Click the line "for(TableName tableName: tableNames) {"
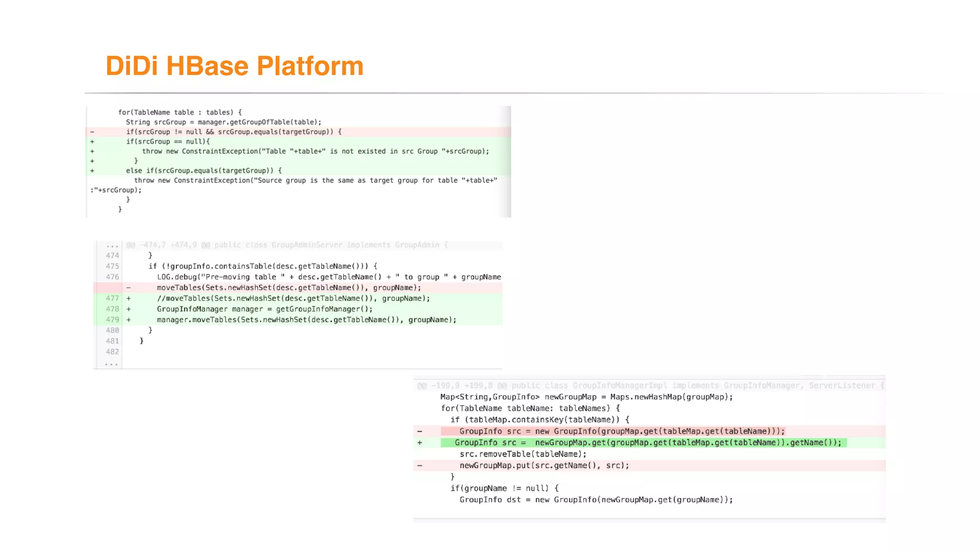 531,408
